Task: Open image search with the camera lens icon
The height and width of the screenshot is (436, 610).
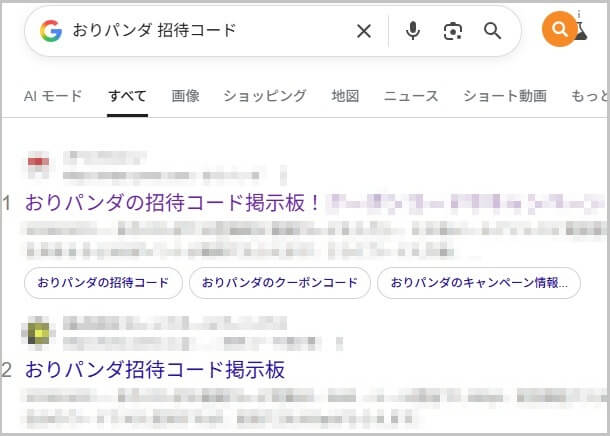Action: point(453,31)
